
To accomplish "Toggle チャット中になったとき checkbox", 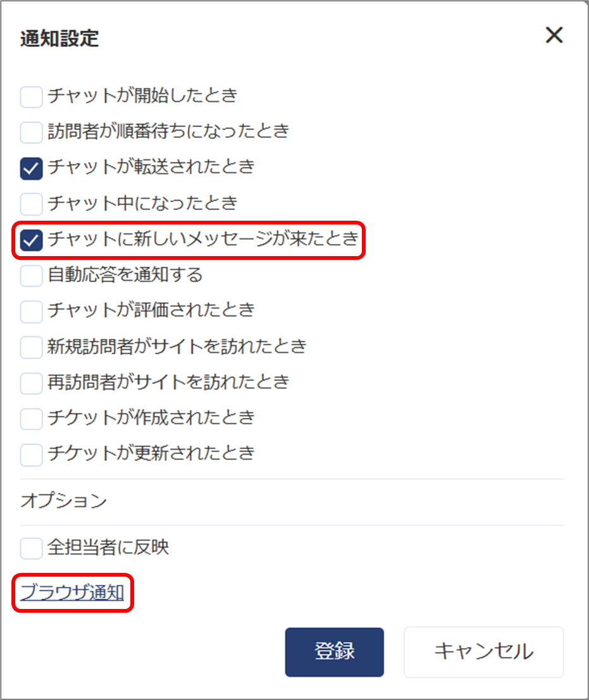I will [31, 204].
